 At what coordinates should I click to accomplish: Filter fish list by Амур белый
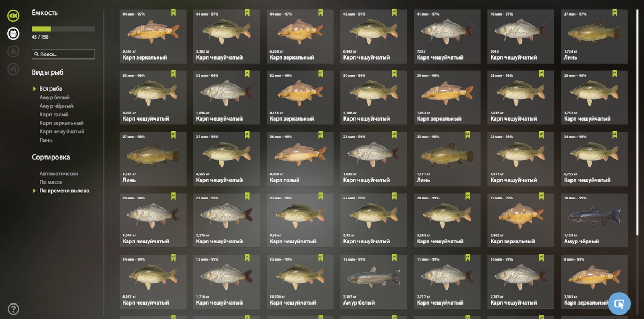coord(54,97)
